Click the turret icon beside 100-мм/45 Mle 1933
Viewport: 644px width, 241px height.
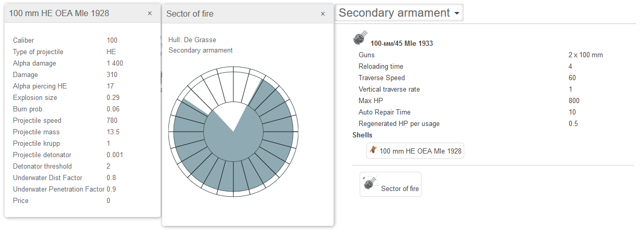[x=360, y=39]
